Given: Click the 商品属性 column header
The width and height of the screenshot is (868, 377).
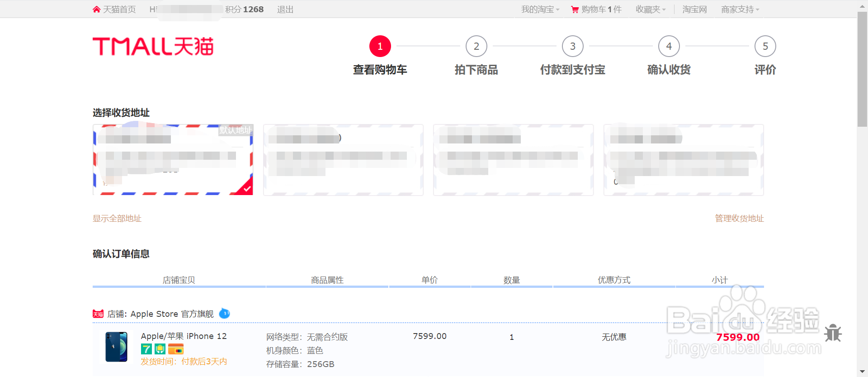Looking at the screenshot, I should 327,280.
